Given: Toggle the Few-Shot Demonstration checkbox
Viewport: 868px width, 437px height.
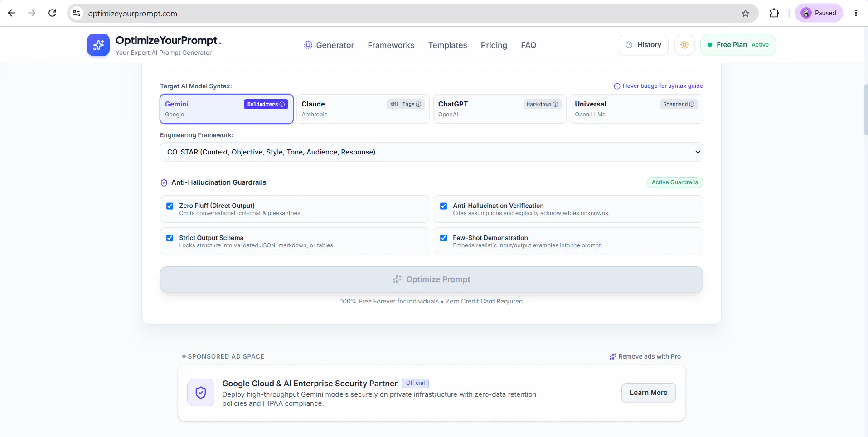Looking at the screenshot, I should pos(444,238).
